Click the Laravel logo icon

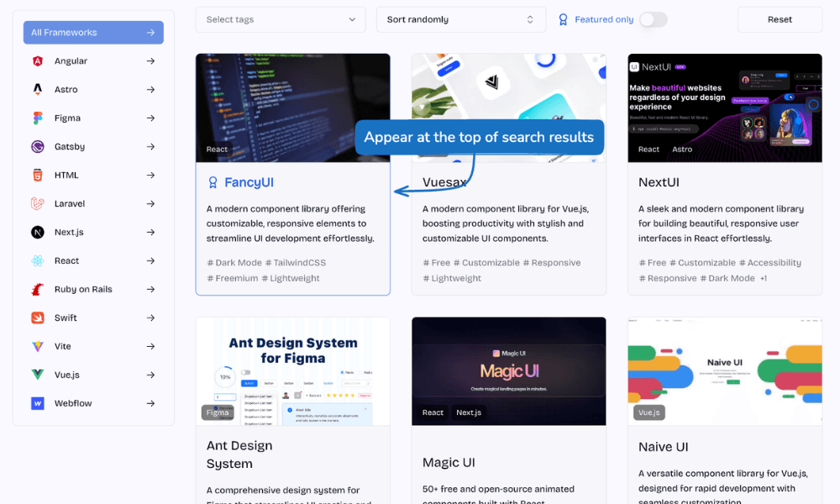[x=38, y=204]
